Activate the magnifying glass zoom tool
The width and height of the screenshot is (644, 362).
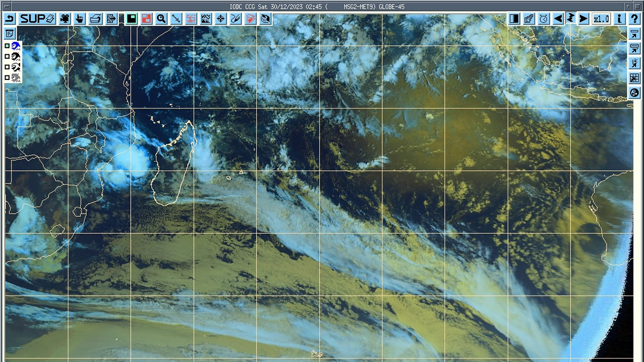(x=161, y=19)
